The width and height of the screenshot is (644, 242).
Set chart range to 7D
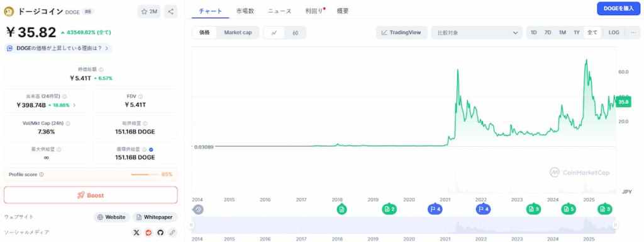click(548, 33)
